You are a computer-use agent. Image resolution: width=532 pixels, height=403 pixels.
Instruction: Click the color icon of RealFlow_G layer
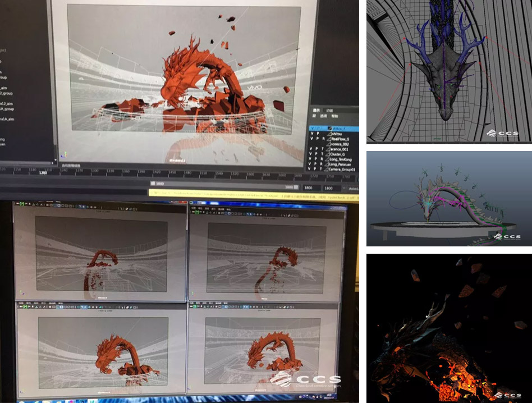point(329,139)
